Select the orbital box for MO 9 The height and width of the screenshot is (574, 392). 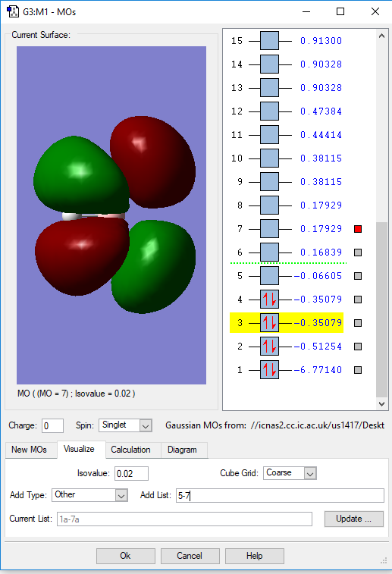click(269, 181)
